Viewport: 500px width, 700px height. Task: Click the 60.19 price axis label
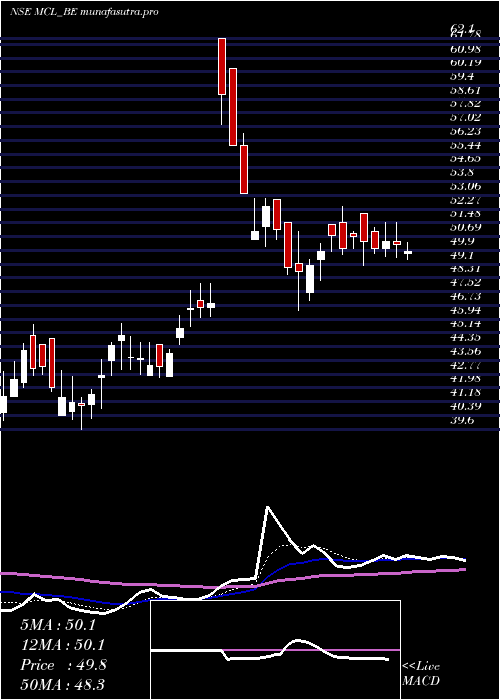point(465,62)
